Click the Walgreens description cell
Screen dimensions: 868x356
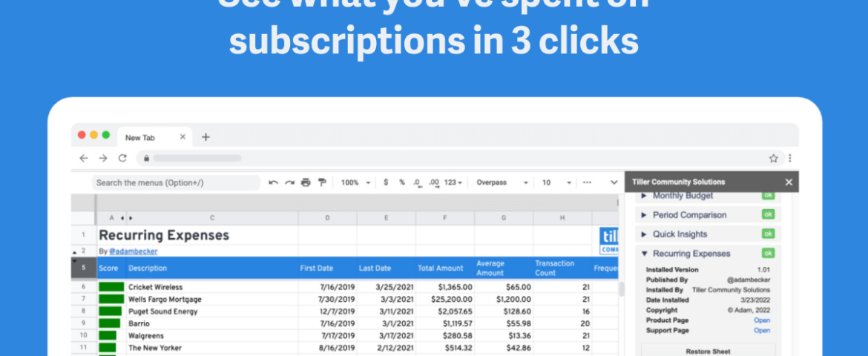[x=212, y=335]
